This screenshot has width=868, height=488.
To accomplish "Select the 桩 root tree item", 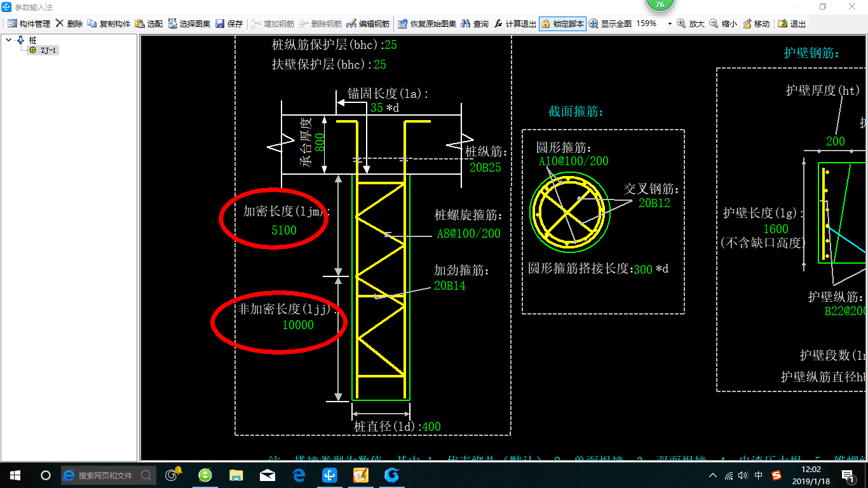I will 32,40.
